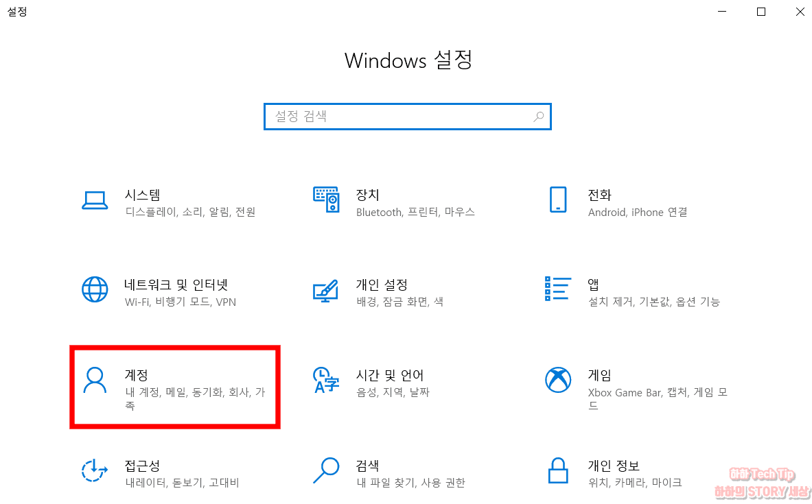Click the 장치 category title
Screen dimensions: 812x504
click(368, 195)
